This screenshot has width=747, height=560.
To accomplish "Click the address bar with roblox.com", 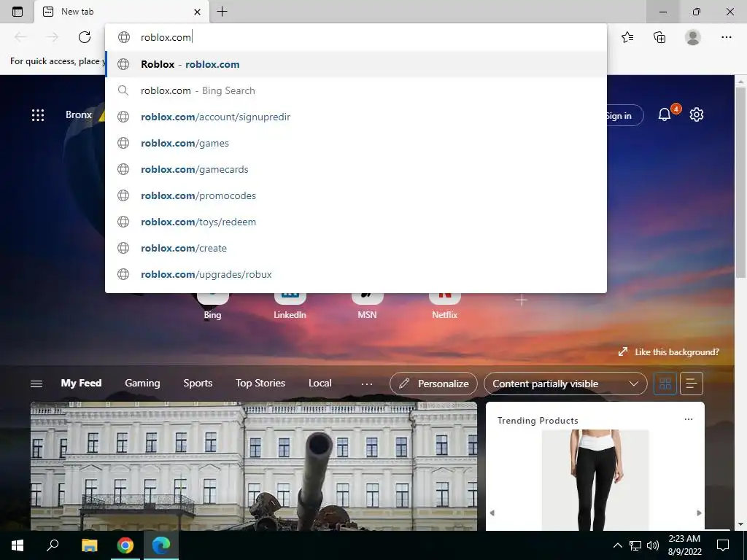I will pyautogui.click(x=355, y=37).
